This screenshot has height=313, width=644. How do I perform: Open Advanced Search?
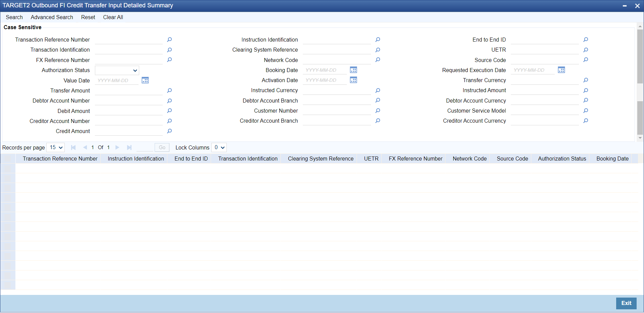pyautogui.click(x=52, y=17)
